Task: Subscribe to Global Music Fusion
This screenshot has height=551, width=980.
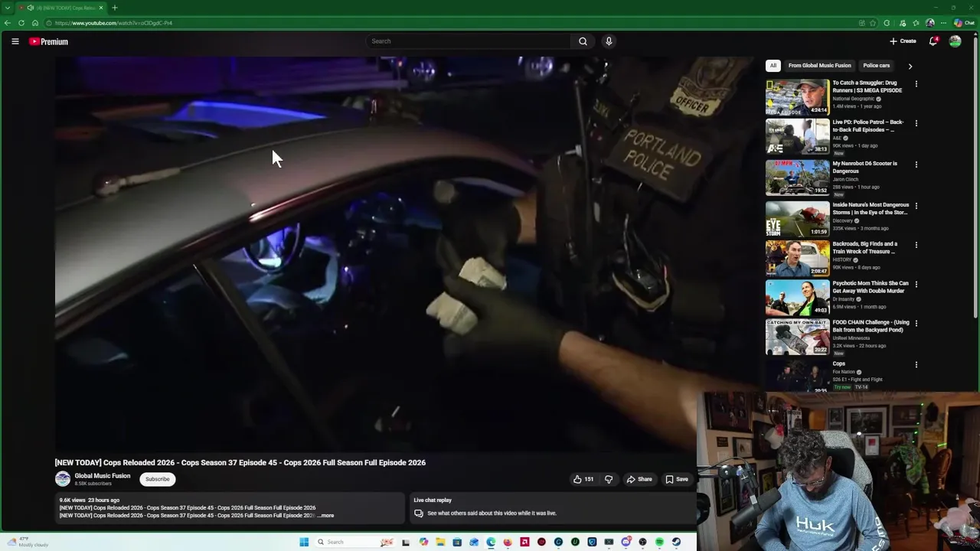Action: 158,479
